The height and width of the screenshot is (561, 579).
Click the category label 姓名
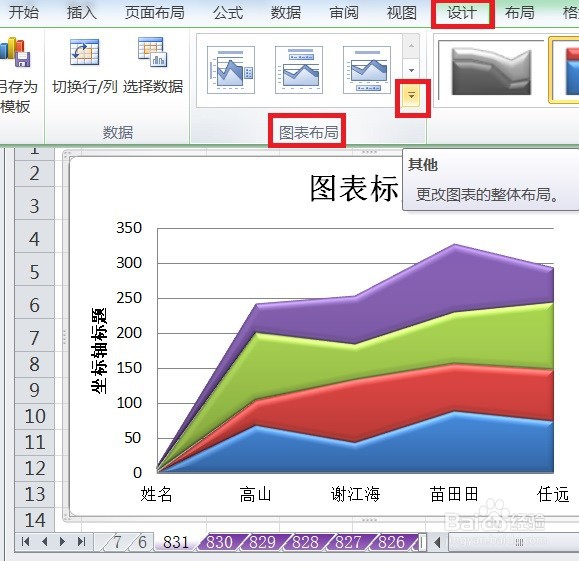156,494
